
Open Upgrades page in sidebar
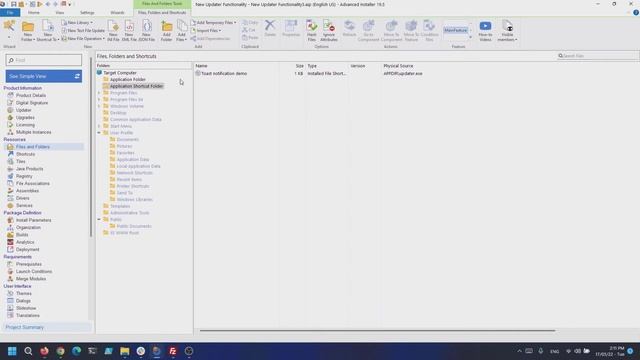(x=25, y=118)
